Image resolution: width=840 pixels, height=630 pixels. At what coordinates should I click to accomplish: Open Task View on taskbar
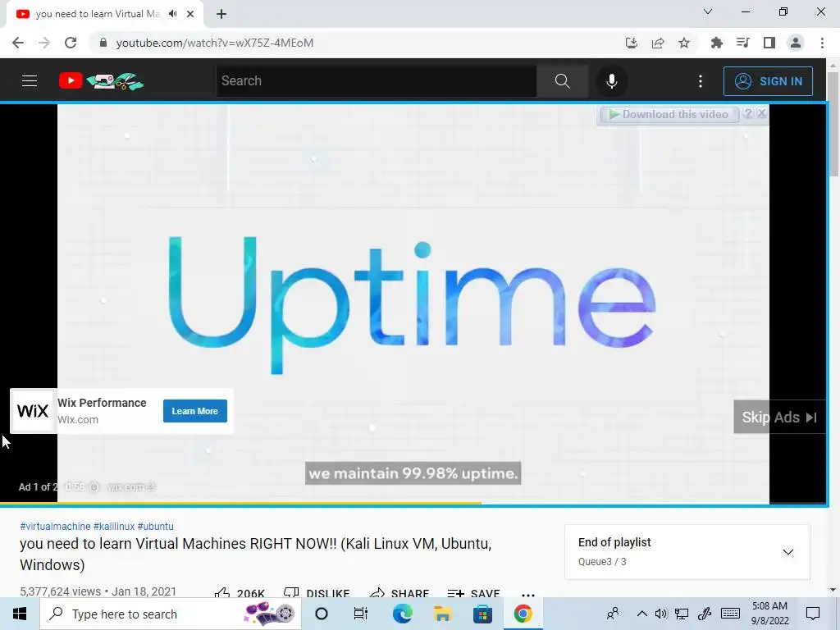pyautogui.click(x=361, y=614)
